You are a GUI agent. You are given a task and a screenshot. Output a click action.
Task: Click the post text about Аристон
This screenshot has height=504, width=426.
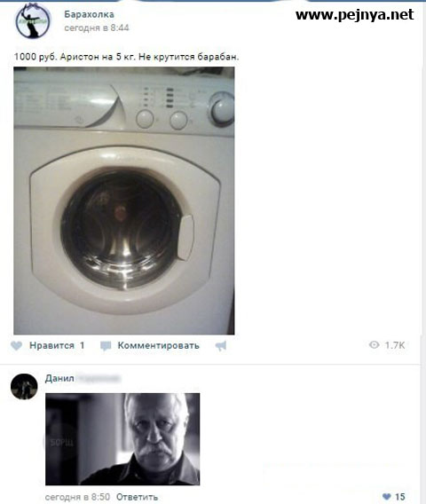pyautogui.click(x=127, y=57)
